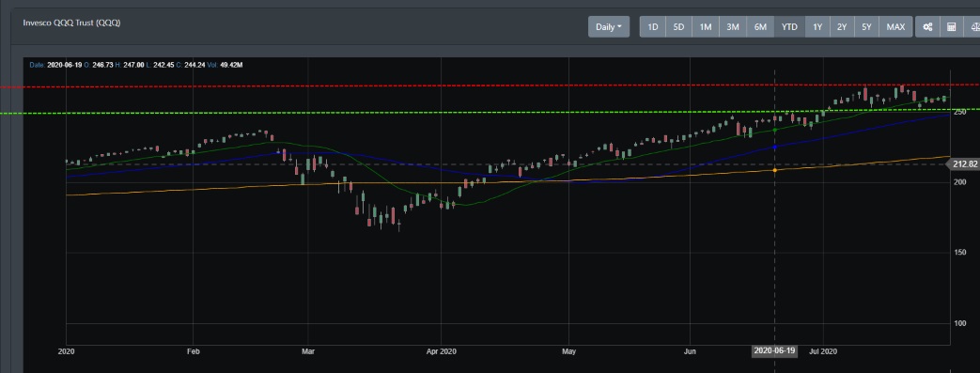Click Invesco QQQ Trust (QQQ) title
Screen dimensions: 980x373
pyautogui.click(x=71, y=23)
